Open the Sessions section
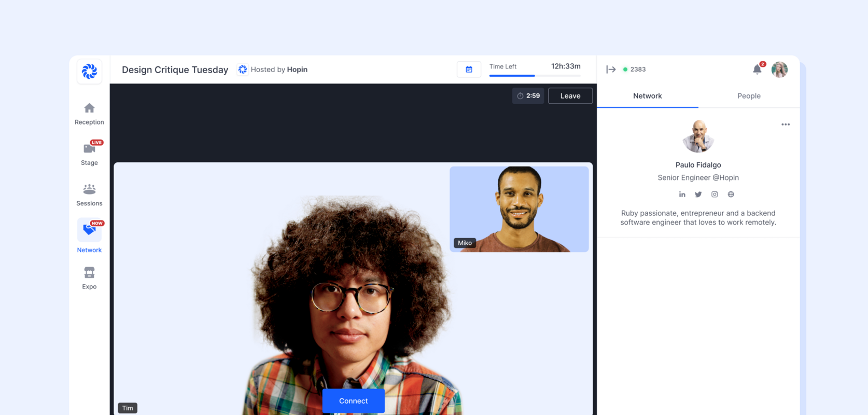Image resolution: width=868 pixels, height=415 pixels. (89, 195)
